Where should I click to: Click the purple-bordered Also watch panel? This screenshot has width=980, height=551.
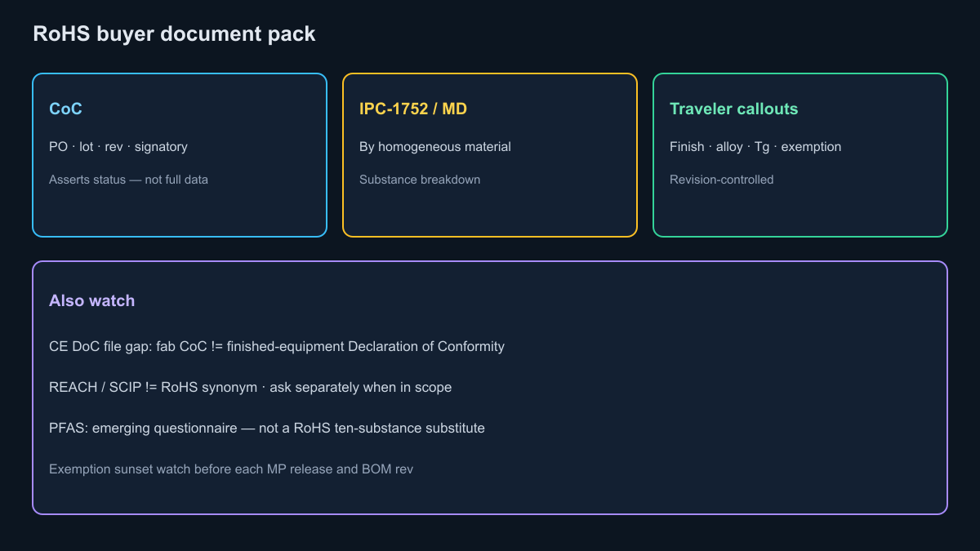point(490,388)
